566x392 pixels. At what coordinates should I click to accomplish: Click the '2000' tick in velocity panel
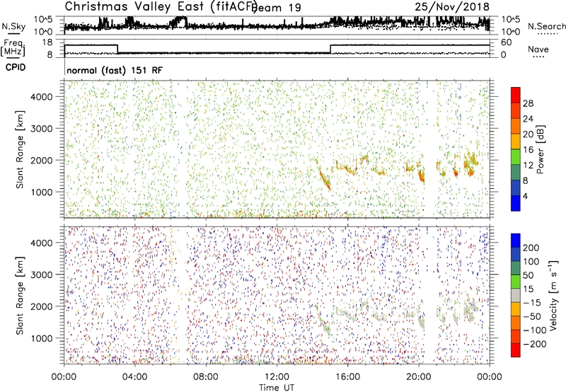42,306
